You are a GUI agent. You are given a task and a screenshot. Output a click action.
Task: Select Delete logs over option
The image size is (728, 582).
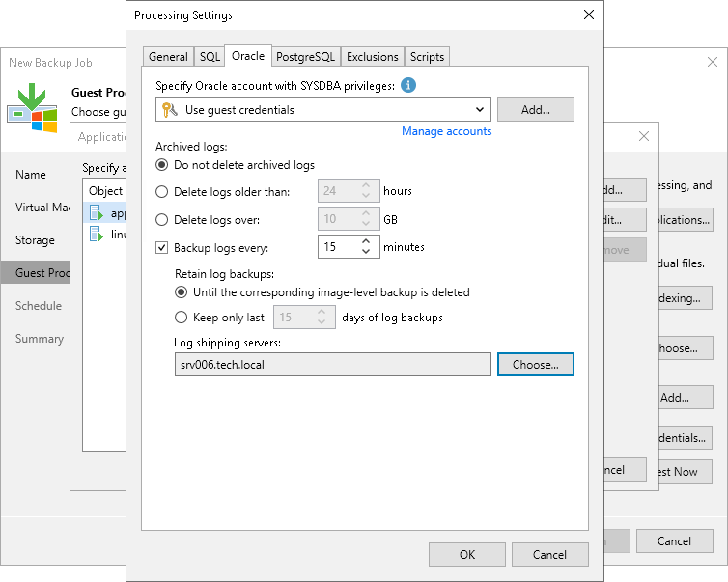[161, 219]
